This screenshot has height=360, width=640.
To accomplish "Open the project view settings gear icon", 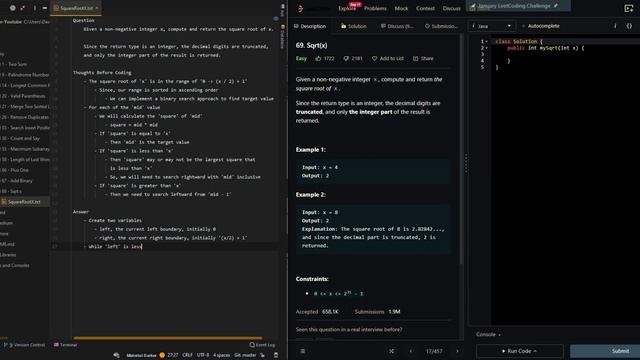I will 13,8.
